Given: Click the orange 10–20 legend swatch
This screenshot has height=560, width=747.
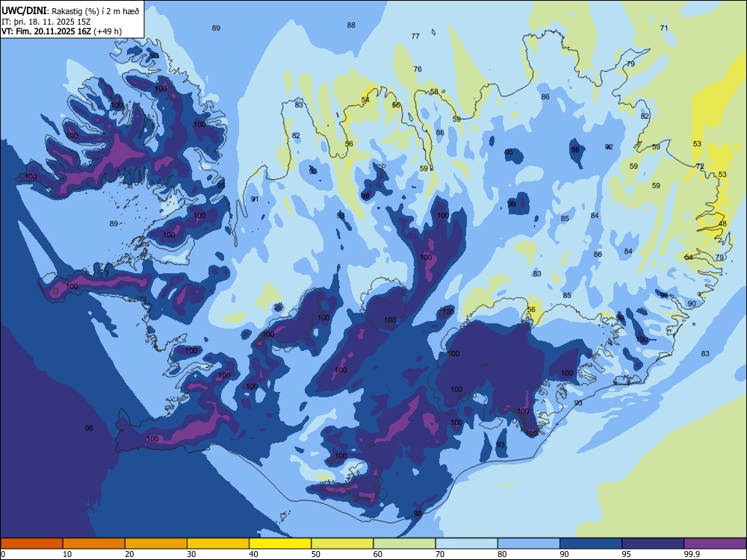Looking at the screenshot, I should 94,544.
